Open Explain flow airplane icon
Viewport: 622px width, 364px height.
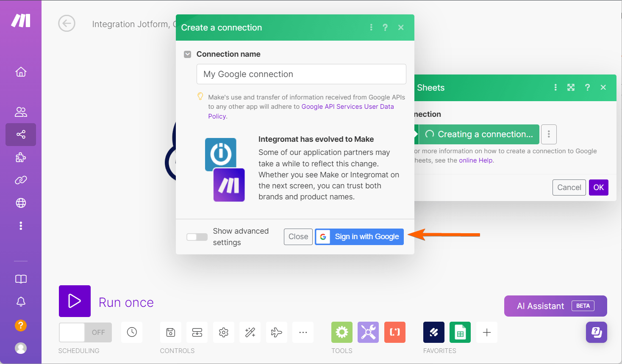[x=277, y=332]
